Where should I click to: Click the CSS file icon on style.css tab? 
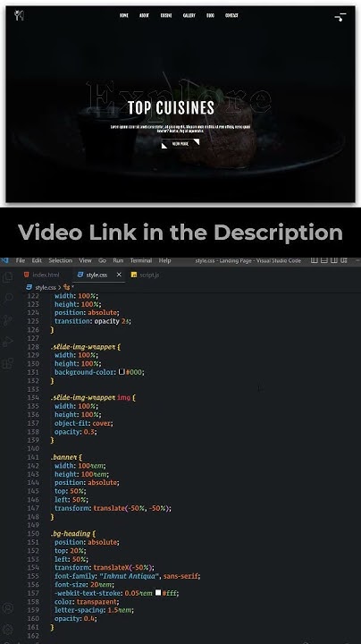(80, 275)
